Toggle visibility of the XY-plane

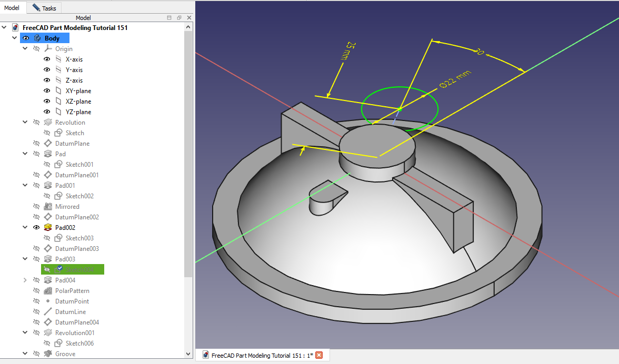[46, 91]
